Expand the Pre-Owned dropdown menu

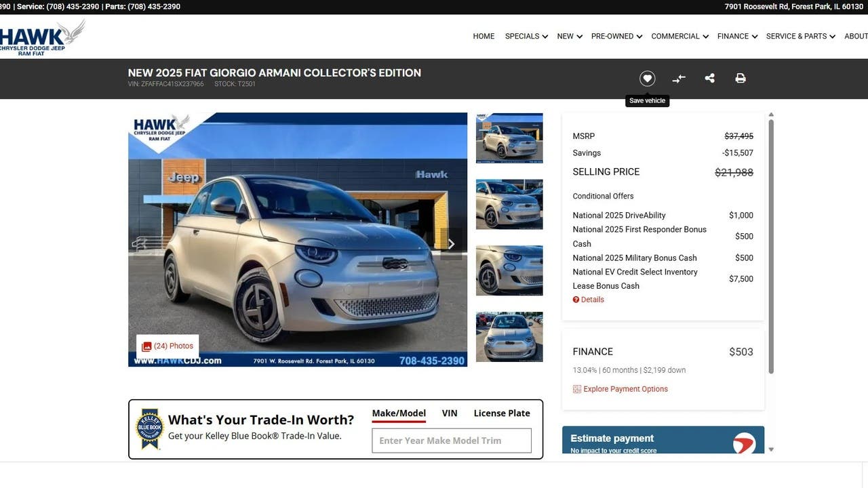pos(616,37)
